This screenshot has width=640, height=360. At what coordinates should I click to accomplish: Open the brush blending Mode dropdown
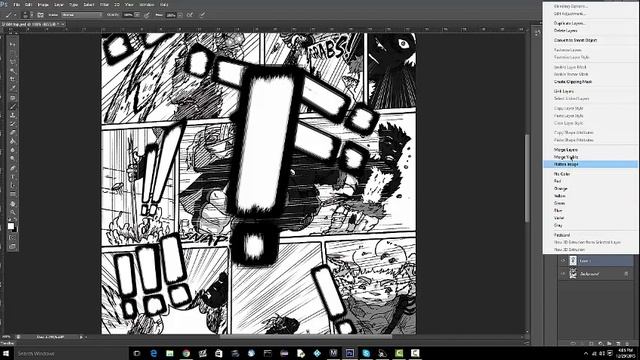click(82, 15)
